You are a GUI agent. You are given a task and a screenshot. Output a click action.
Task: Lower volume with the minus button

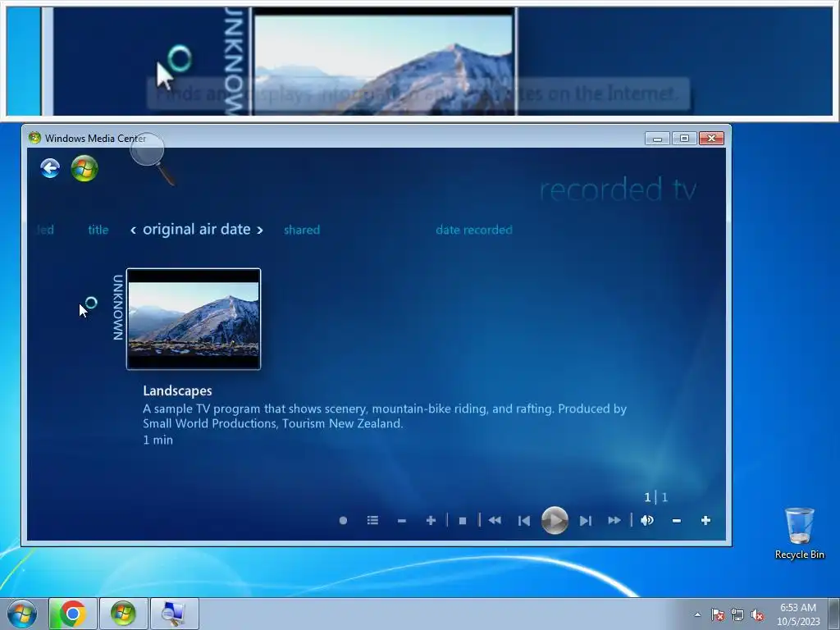click(x=677, y=520)
